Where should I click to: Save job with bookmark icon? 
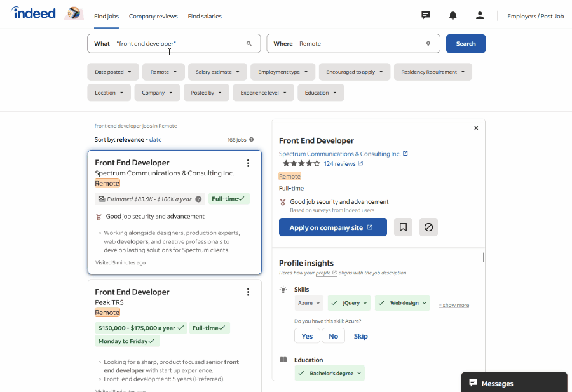pos(403,227)
